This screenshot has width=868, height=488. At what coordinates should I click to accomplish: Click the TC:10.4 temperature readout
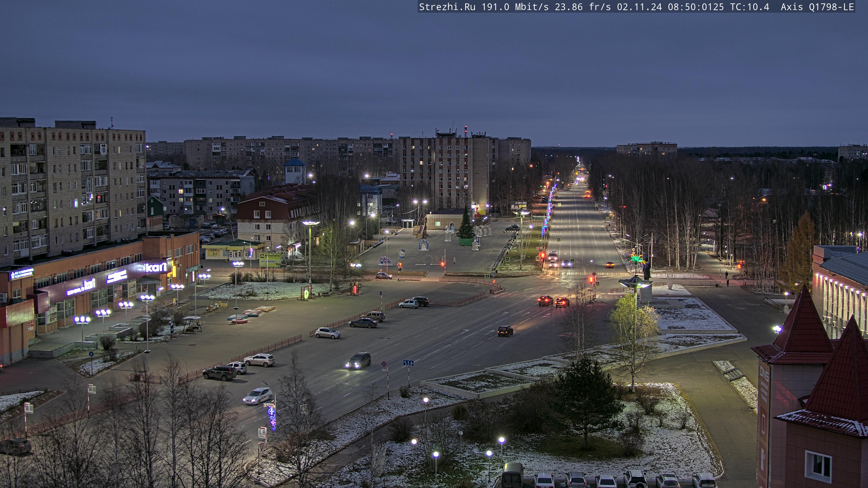point(750,7)
